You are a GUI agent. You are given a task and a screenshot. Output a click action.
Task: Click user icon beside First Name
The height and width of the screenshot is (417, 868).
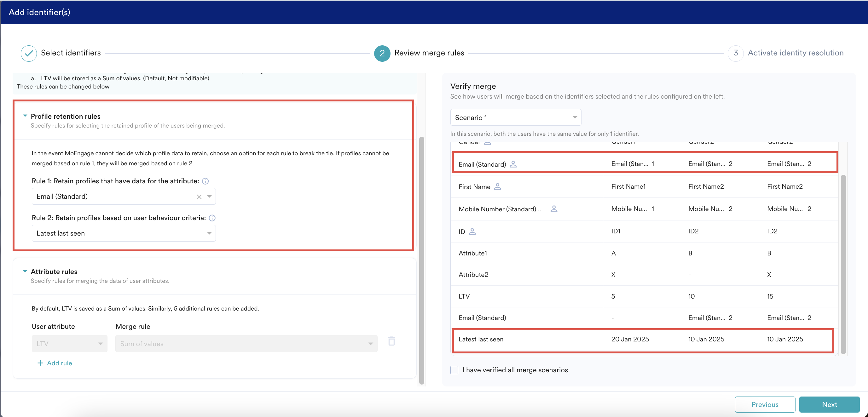[x=497, y=186]
